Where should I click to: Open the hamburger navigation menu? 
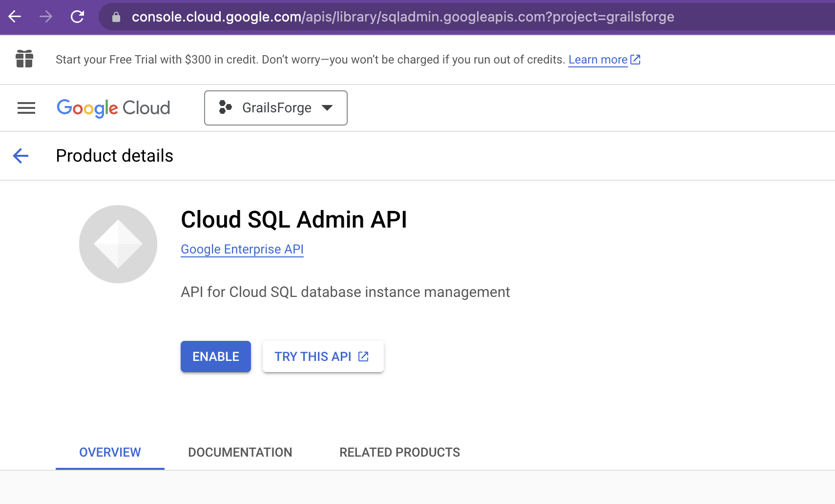tap(26, 108)
